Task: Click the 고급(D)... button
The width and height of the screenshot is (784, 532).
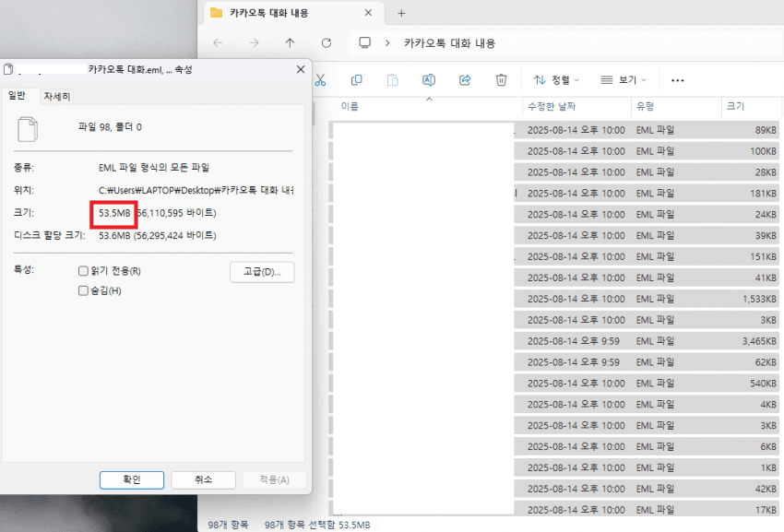Action: point(261,271)
